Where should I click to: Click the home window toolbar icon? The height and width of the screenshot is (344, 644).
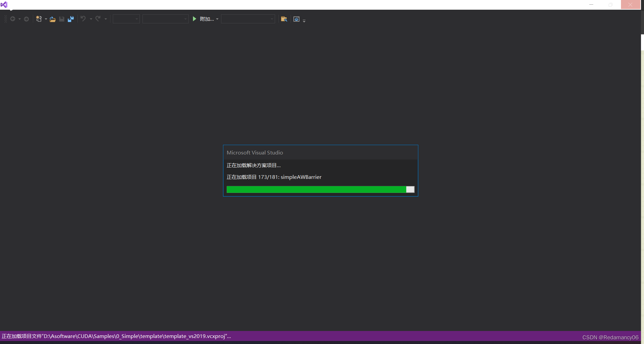point(296,19)
